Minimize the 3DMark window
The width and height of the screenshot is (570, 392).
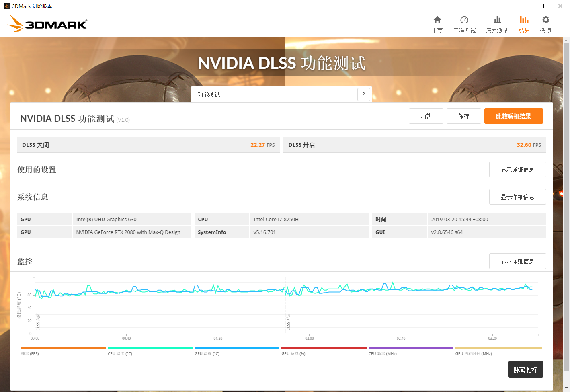point(524,6)
